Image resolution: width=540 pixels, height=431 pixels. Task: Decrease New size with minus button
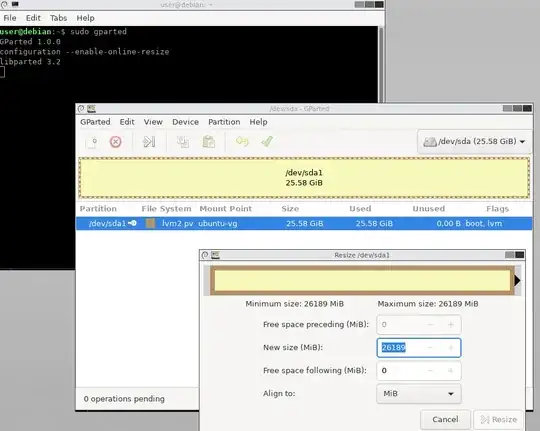click(430, 348)
